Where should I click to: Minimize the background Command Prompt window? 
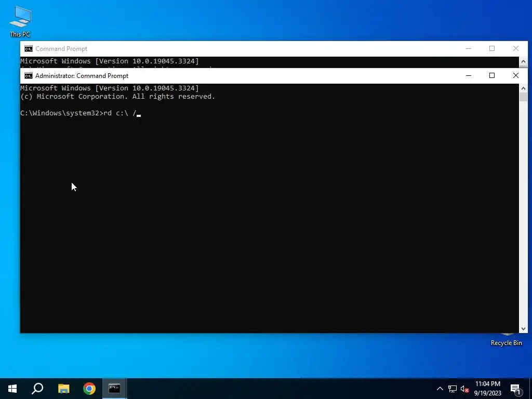469,49
